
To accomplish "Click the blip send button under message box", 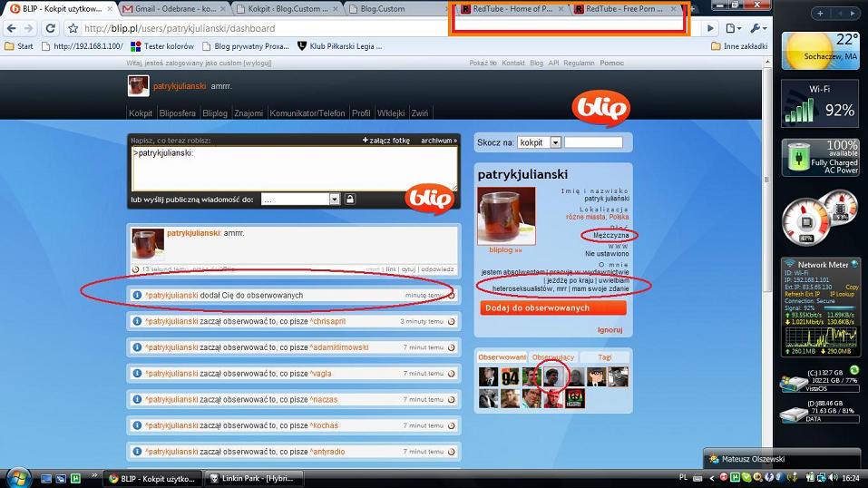I will tap(430, 198).
